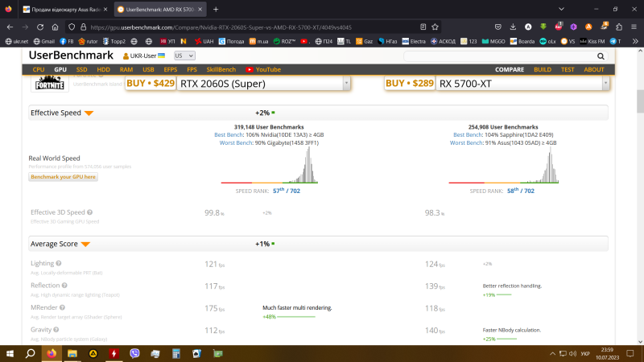Expand the RTX 2060S (Super) GPU dropdown

point(346,83)
